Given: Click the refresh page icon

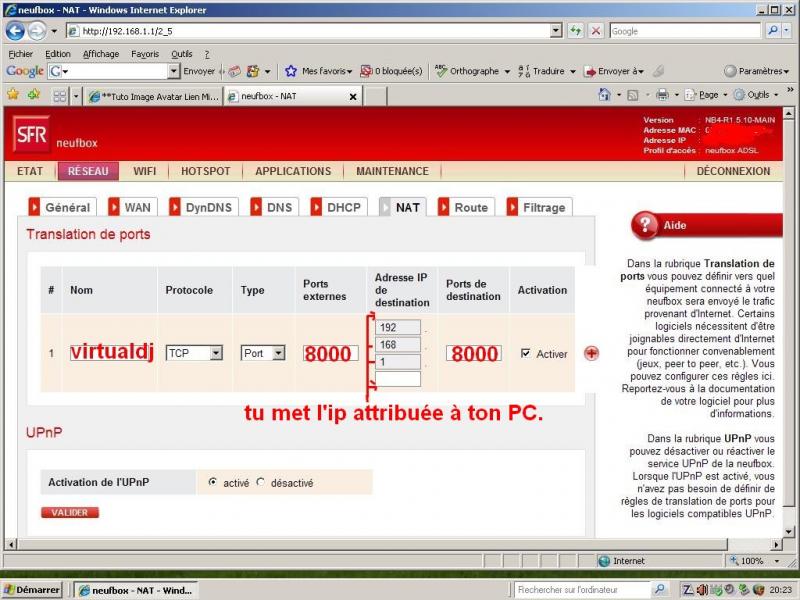Looking at the screenshot, I should pos(576,31).
